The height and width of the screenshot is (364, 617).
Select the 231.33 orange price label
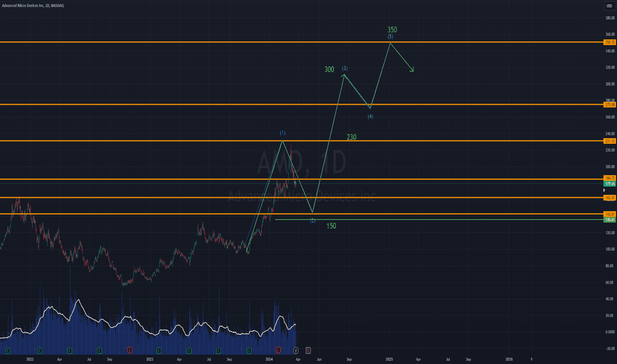[610, 141]
